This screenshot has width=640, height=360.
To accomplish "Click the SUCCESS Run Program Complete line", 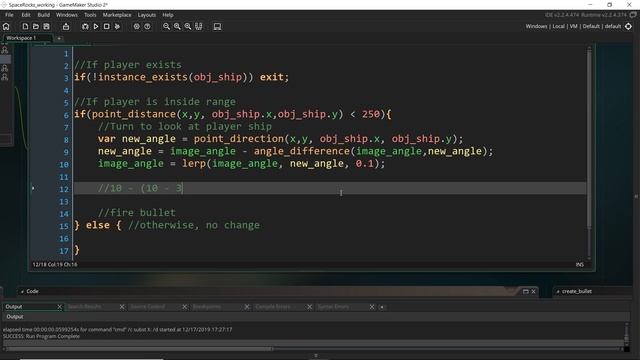I will point(42,336).
